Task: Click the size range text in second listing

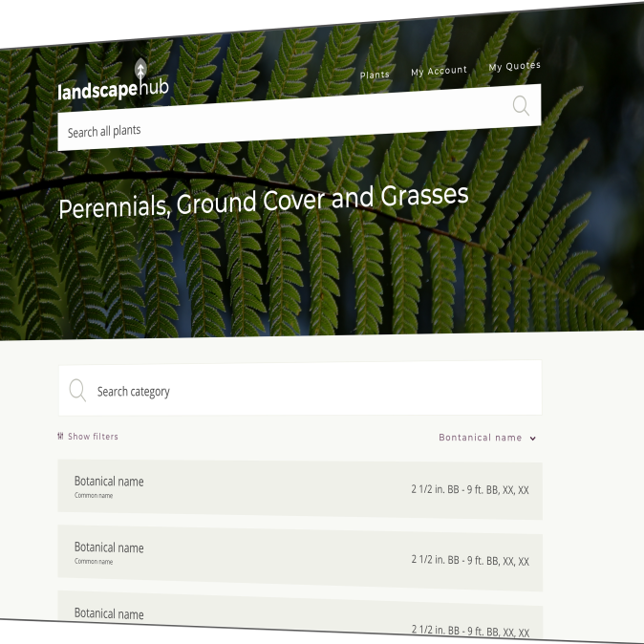Action: (470, 561)
